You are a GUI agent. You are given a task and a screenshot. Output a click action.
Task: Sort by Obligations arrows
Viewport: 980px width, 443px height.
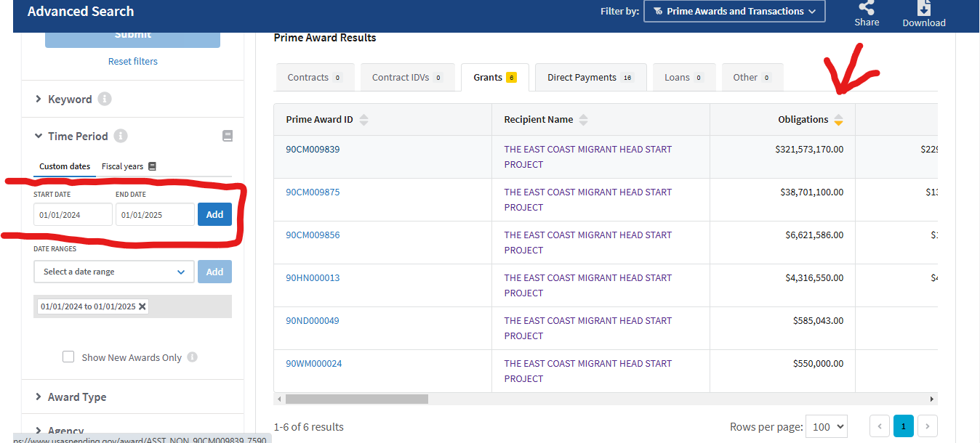pyautogui.click(x=838, y=120)
